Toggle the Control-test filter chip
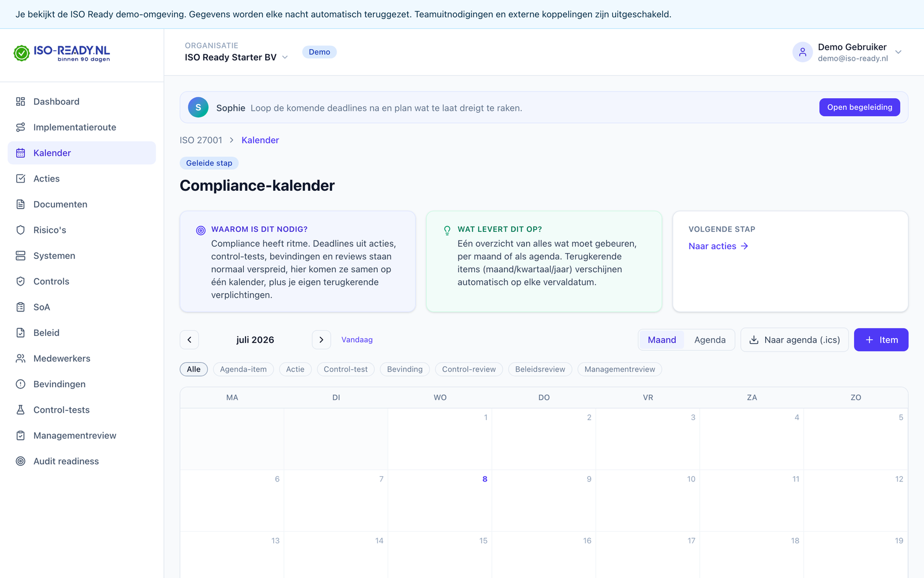 [x=346, y=369]
